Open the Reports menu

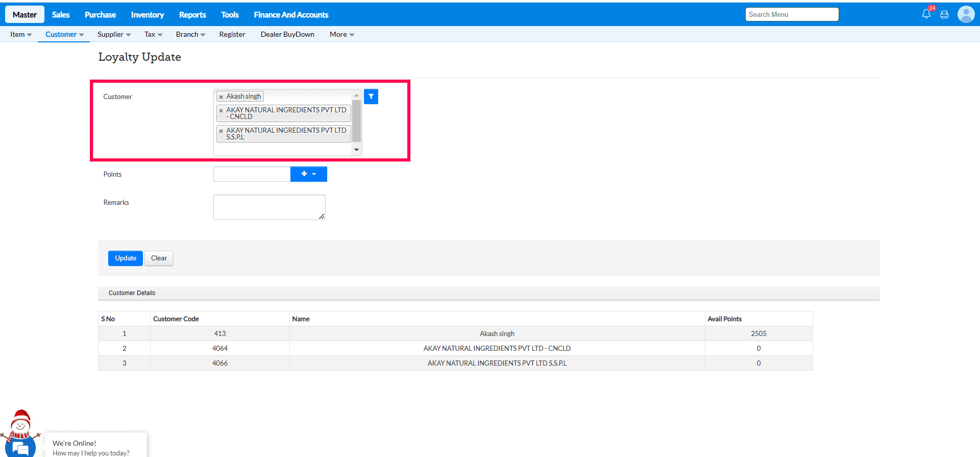point(192,15)
